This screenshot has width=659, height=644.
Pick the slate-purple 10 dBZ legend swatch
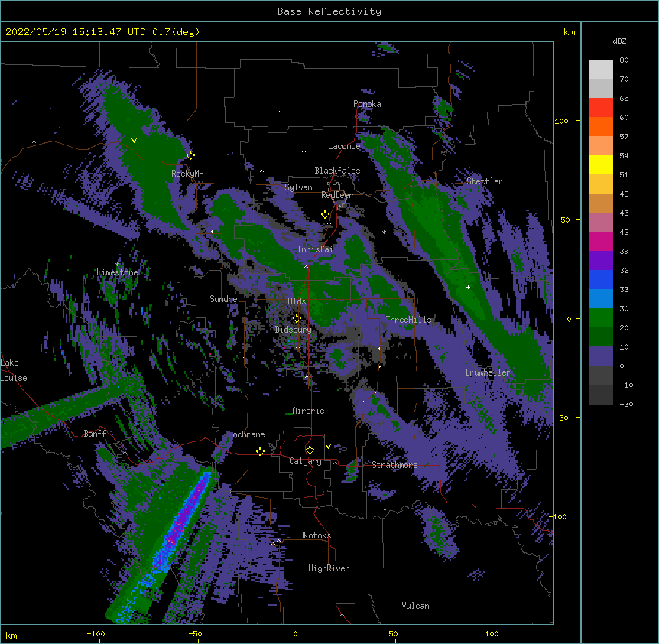[x=601, y=356]
